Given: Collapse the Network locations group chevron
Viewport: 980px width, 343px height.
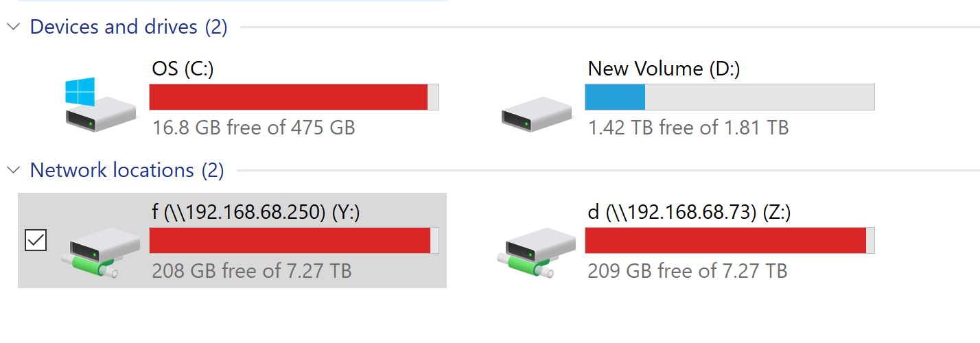Looking at the screenshot, I should 13,169.
